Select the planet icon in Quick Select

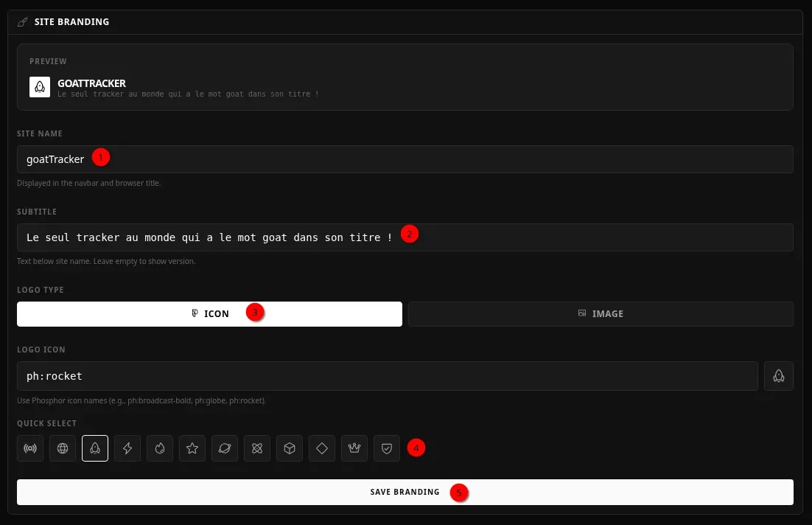point(225,448)
